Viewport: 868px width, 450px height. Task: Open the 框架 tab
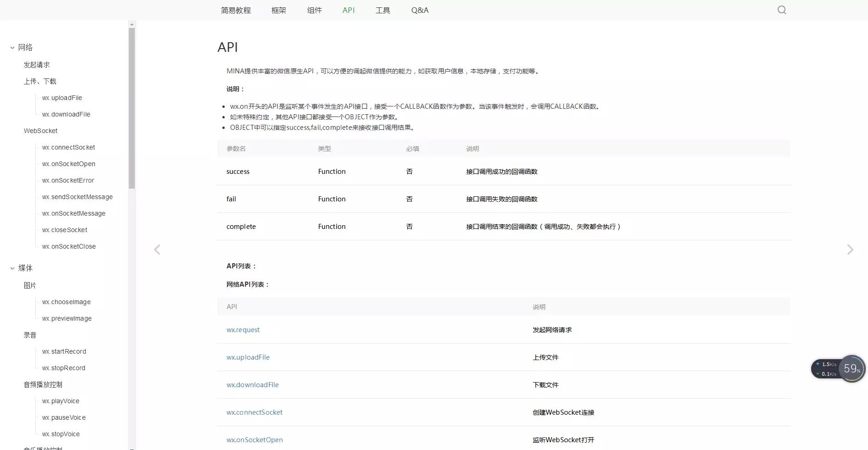click(279, 10)
